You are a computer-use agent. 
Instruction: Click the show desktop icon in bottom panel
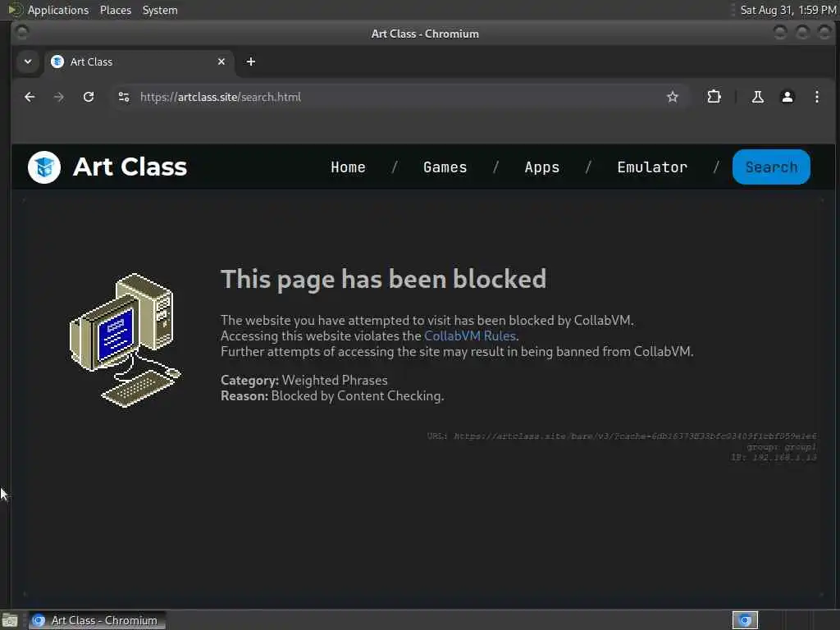(x=10, y=620)
